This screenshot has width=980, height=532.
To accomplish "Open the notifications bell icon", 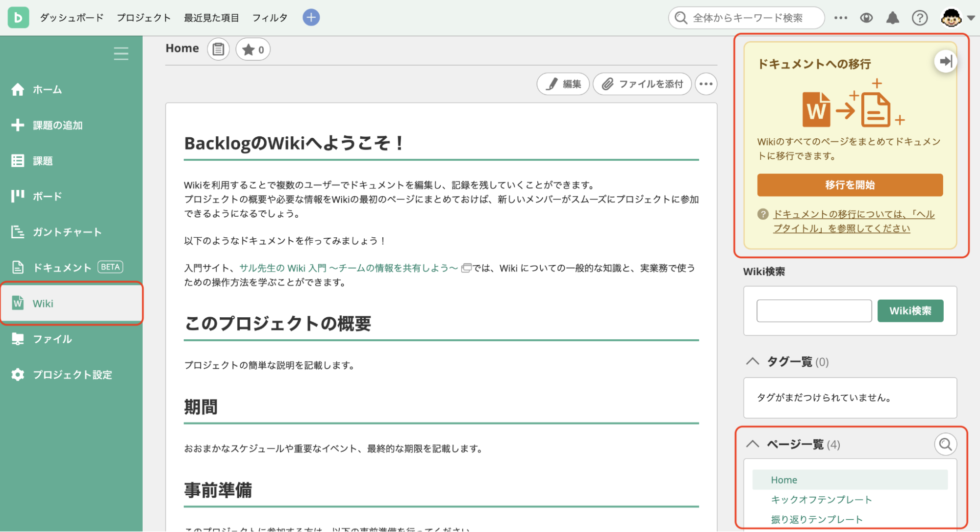I will tap(893, 17).
